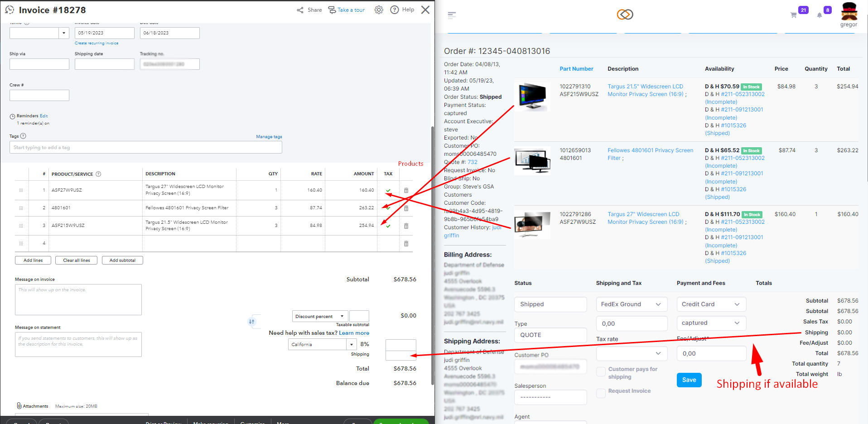
Task: Click the paperclip Attachments icon
Action: (x=19, y=406)
